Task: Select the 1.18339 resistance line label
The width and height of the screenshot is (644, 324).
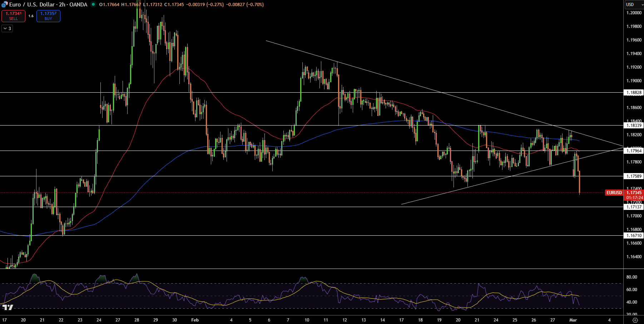Action: (x=634, y=126)
